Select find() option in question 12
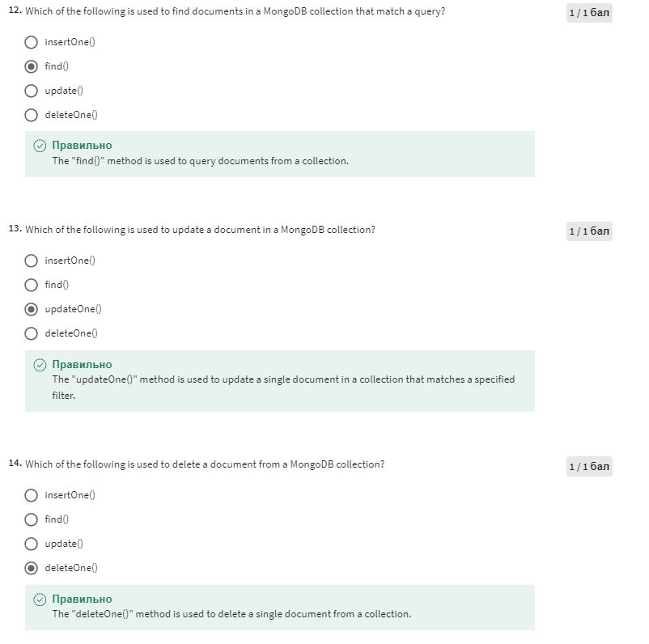The image size is (649, 644). tap(31, 66)
